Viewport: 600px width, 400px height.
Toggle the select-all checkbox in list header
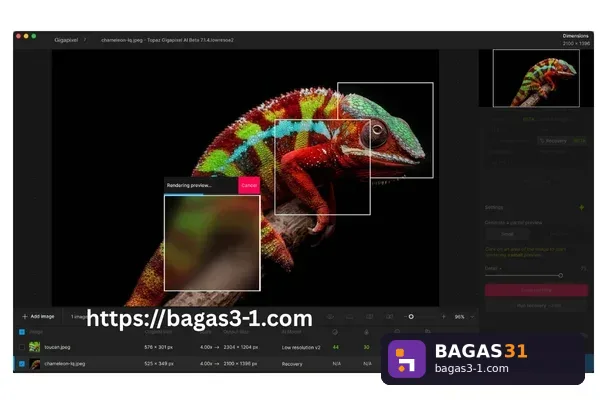[x=22, y=332]
